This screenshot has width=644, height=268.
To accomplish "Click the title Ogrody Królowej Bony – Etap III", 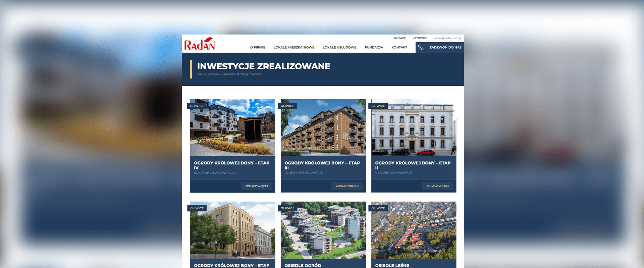I will pos(322,165).
